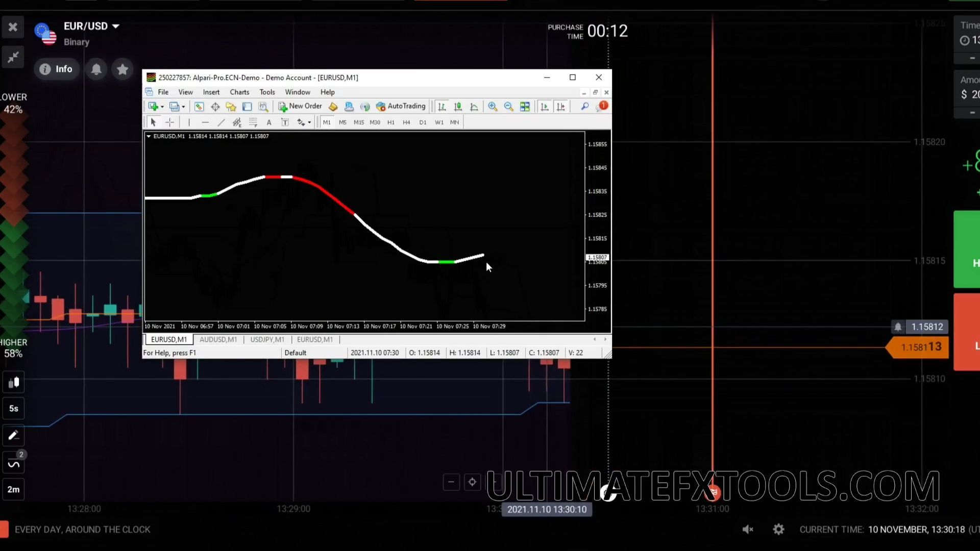Open the Profiles icon in MetaTrader toolbar

174,106
